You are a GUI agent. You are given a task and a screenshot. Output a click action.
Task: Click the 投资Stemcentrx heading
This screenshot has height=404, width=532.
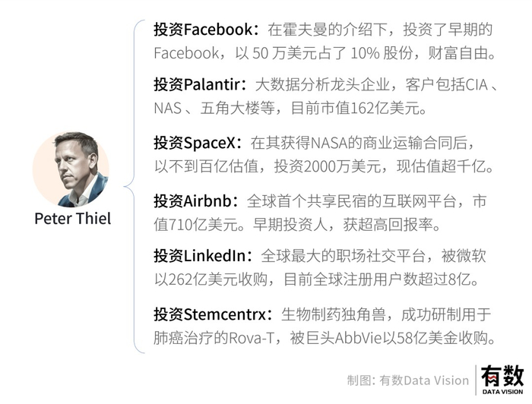pyautogui.click(x=211, y=314)
